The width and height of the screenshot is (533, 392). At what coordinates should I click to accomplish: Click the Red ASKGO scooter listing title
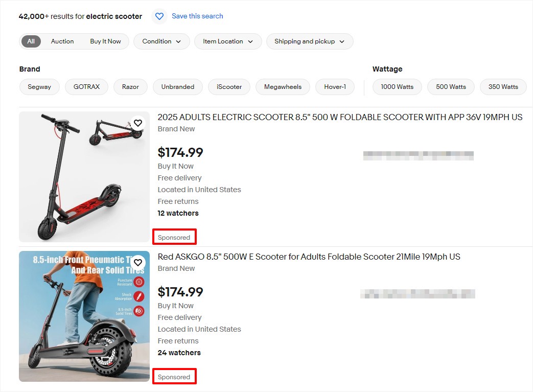309,257
